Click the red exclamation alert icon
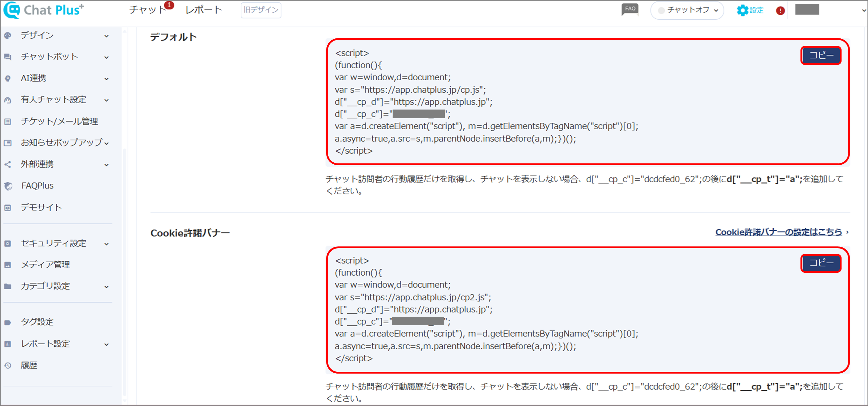Viewport: 868px width, 406px height. tap(780, 10)
